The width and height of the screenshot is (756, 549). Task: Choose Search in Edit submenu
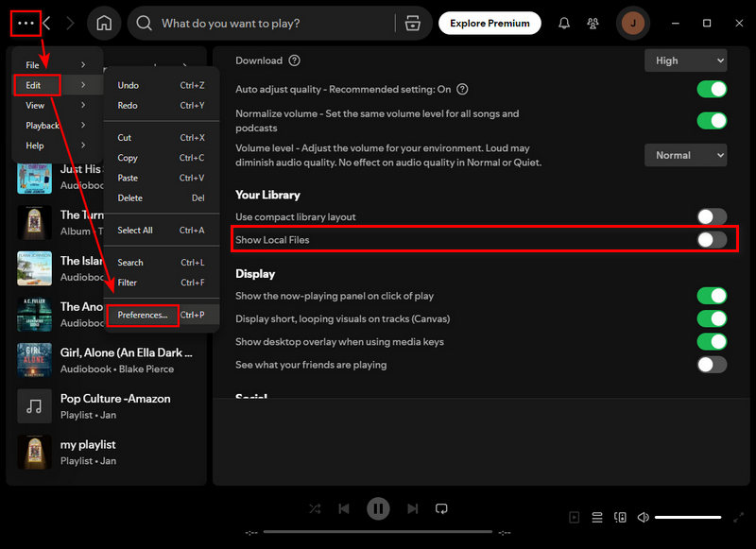coord(162,263)
